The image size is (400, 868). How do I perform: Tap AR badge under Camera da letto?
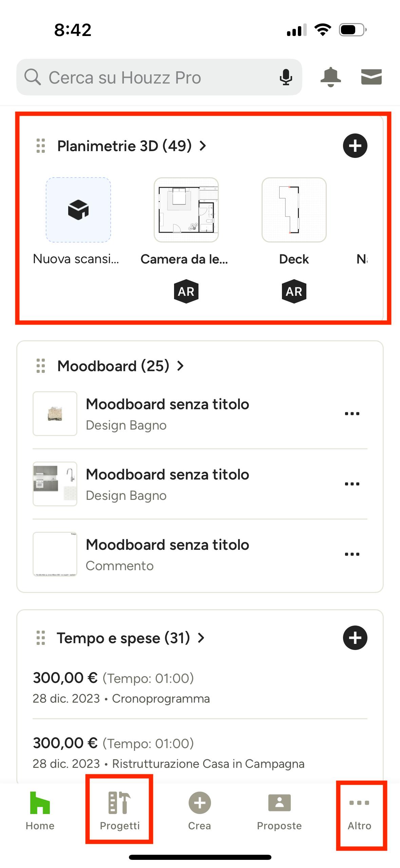186,291
